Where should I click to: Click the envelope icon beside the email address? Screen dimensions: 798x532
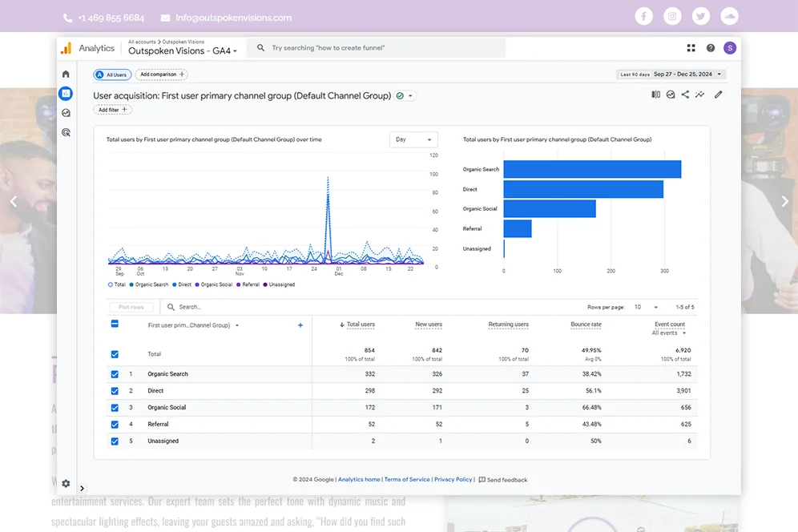coord(165,18)
